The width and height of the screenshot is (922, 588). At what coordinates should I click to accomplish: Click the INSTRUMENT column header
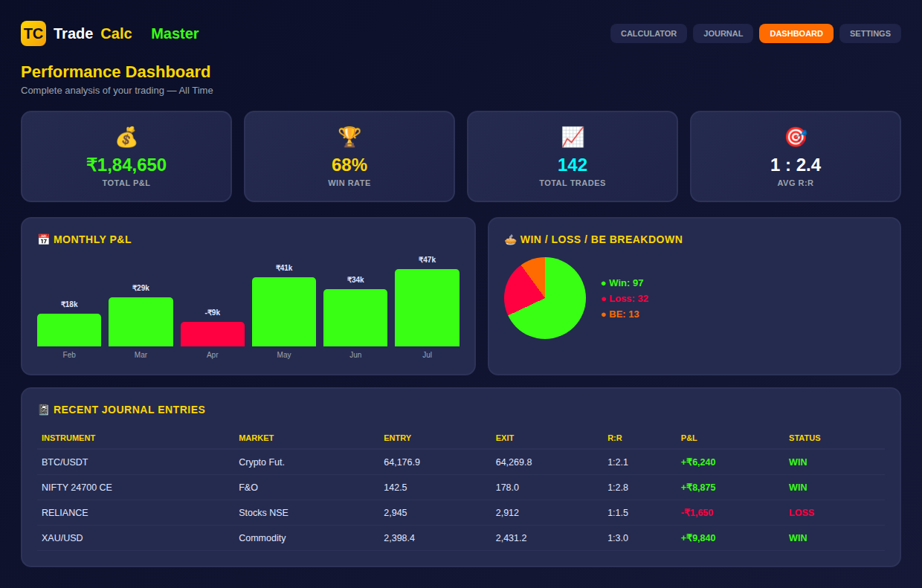[68, 438]
